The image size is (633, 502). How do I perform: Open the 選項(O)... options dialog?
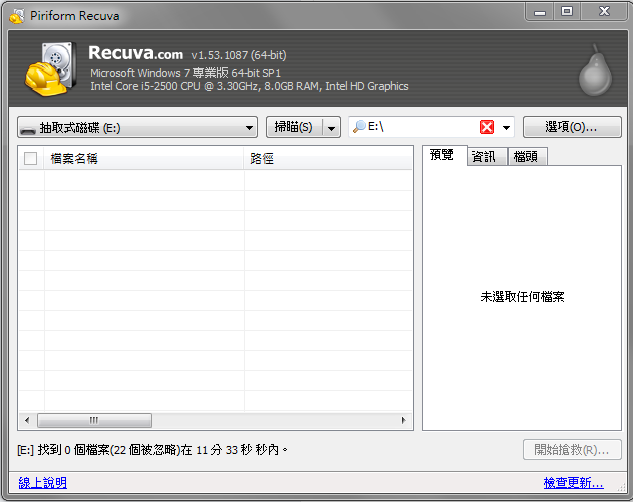click(x=572, y=127)
